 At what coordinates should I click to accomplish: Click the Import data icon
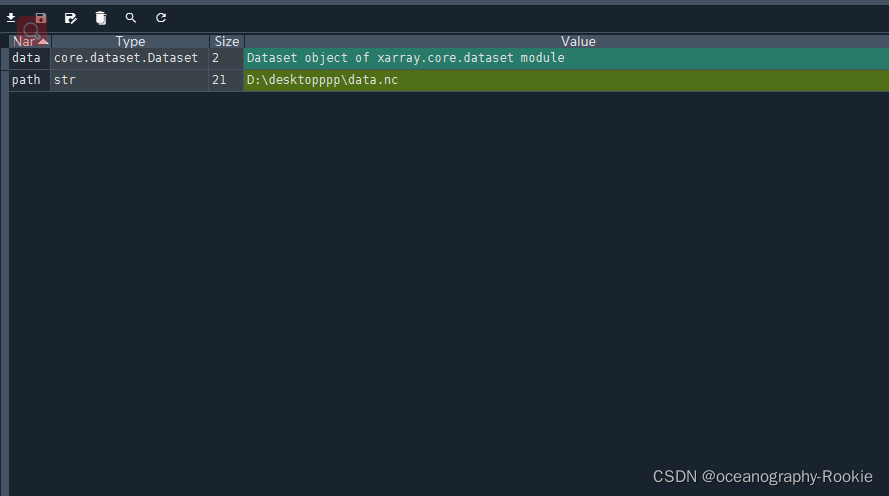click(11, 18)
